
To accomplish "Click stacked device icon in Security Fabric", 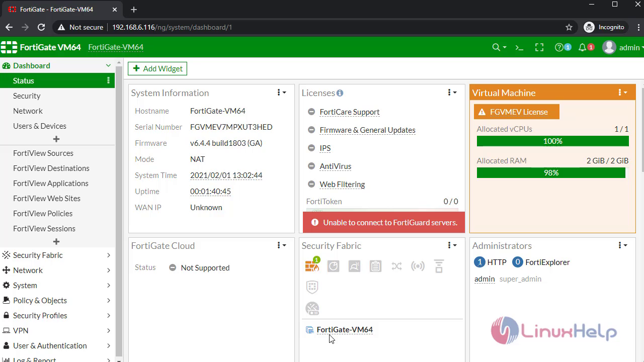I will [x=439, y=266].
